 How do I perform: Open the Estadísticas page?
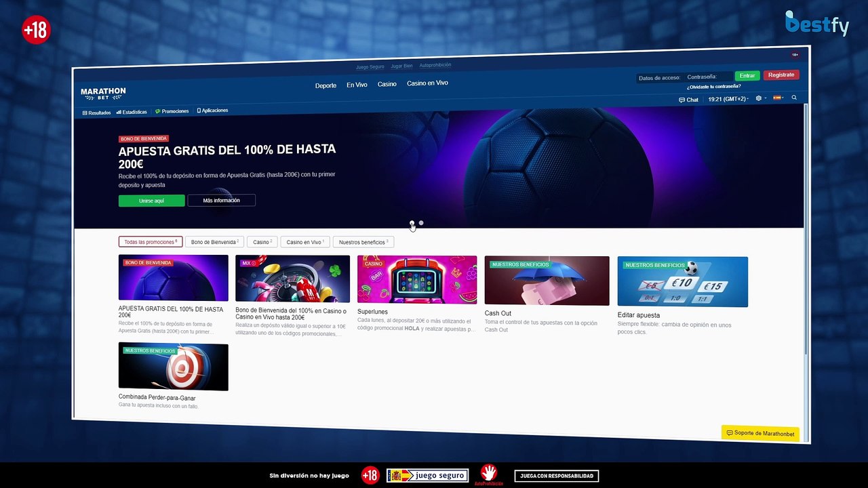[132, 112]
